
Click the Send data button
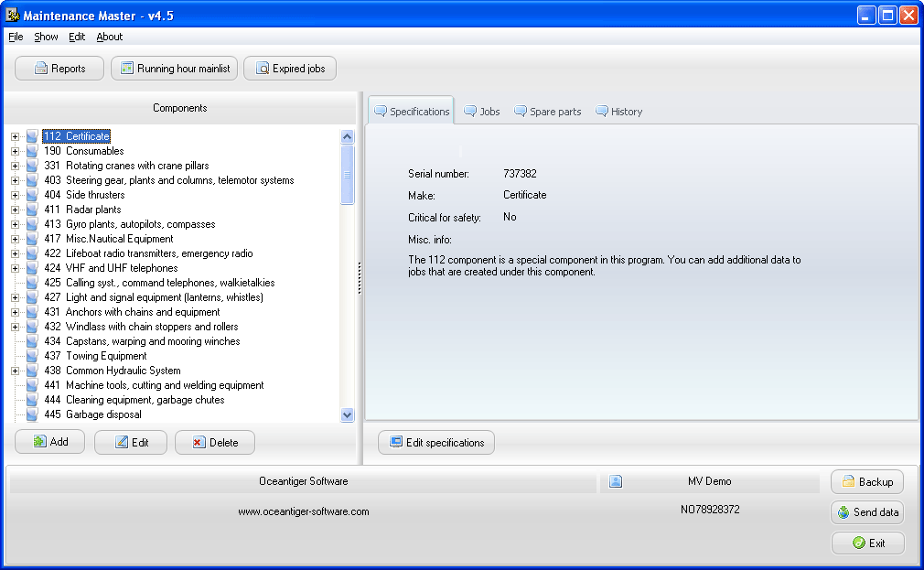click(867, 512)
